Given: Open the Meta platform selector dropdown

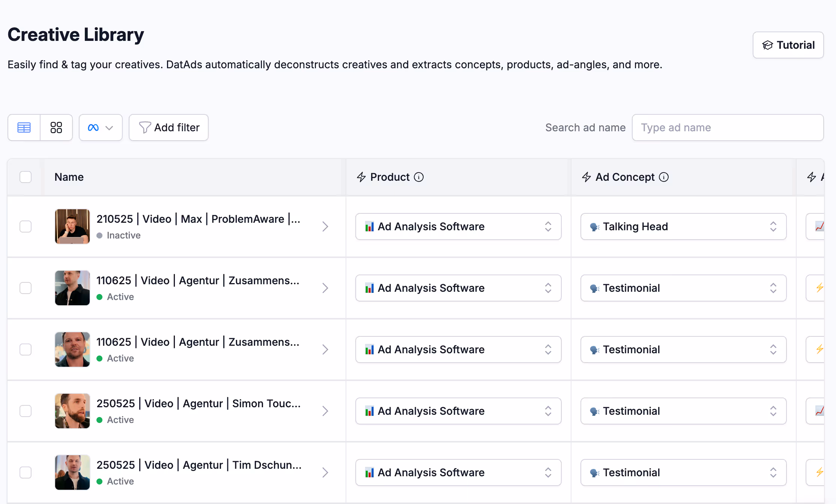Looking at the screenshot, I should pos(101,127).
